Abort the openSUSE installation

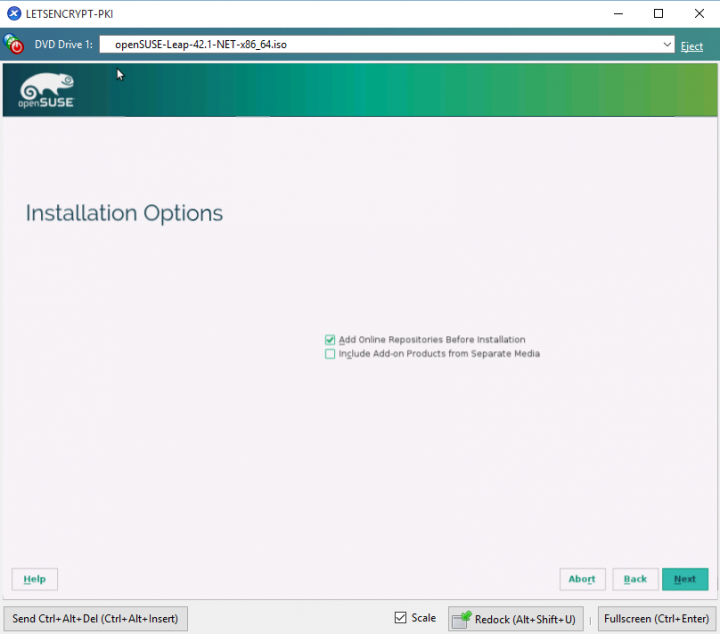(x=582, y=579)
